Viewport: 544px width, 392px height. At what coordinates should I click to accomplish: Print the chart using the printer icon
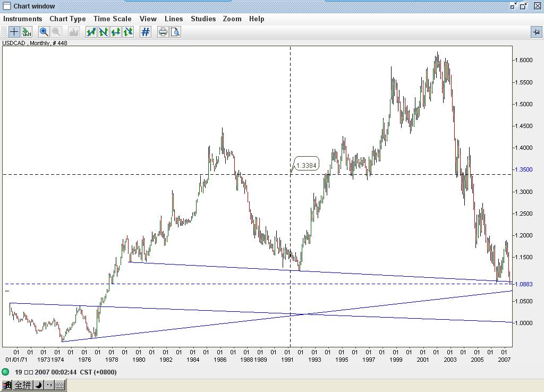[x=163, y=32]
